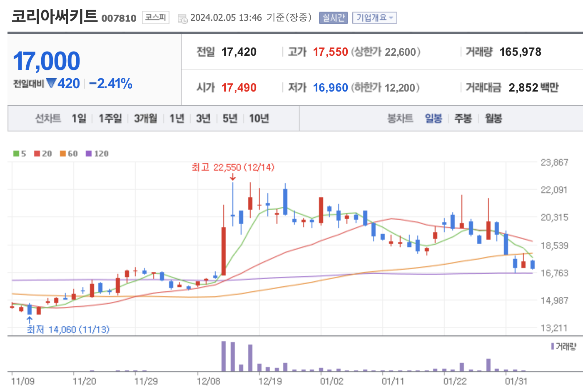This screenshot has width=583, height=392.
Task: Select the 1주일 line chart period
Action: click(110, 119)
